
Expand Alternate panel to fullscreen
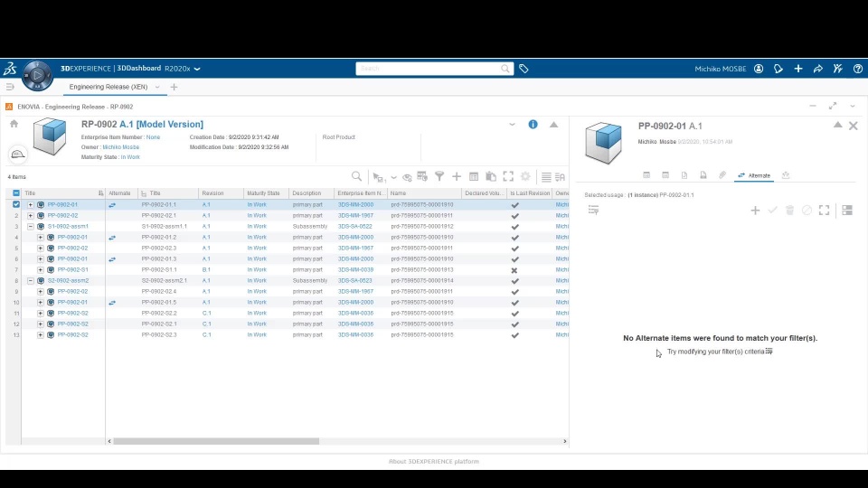(825, 211)
